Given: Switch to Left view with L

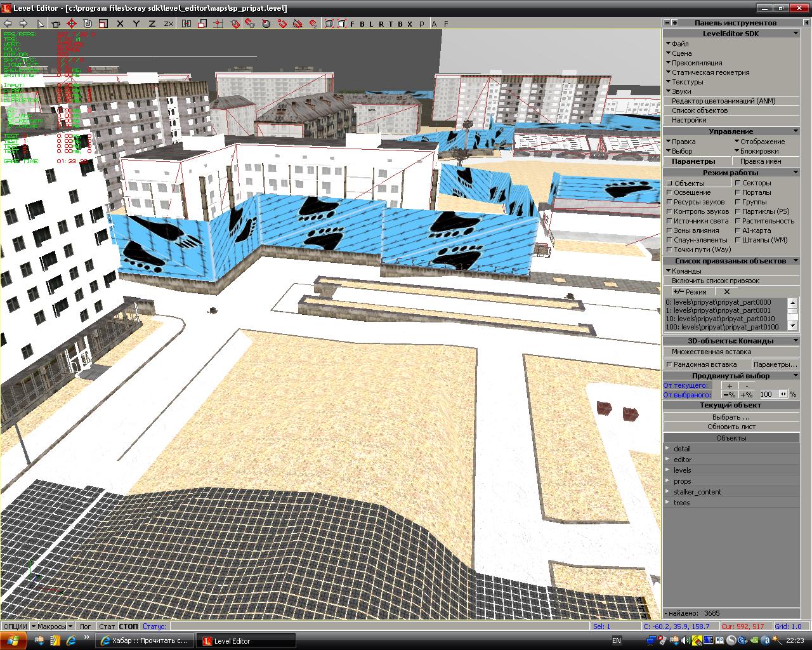Looking at the screenshot, I should point(372,23).
